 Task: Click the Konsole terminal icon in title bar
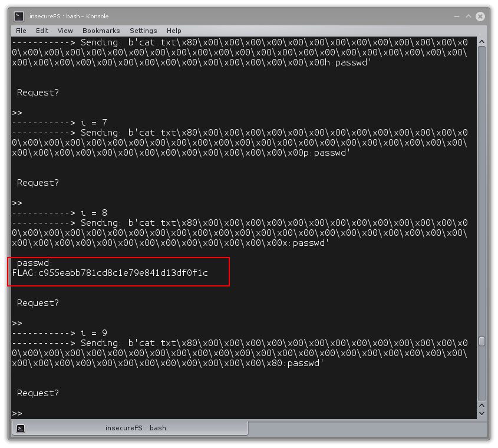pos(19,16)
